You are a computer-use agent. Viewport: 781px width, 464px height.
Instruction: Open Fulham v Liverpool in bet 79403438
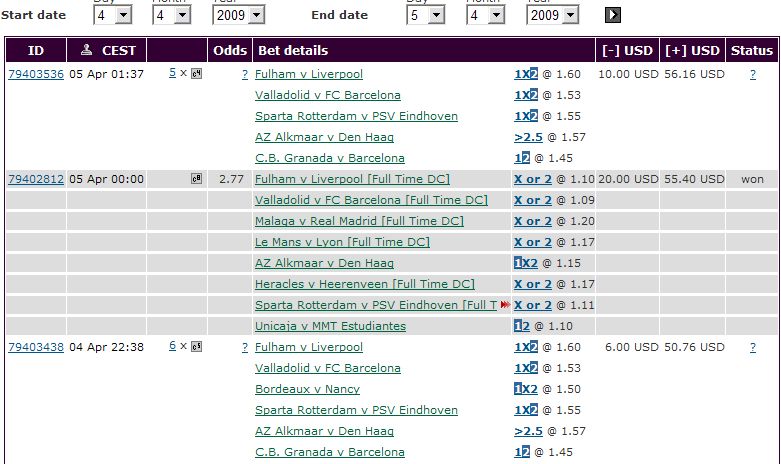coord(309,347)
